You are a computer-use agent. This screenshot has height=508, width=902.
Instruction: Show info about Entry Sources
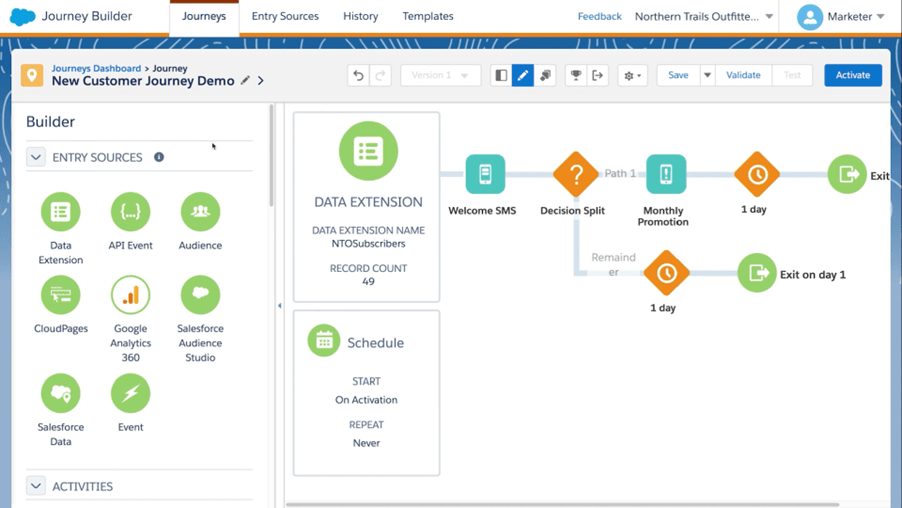click(159, 157)
